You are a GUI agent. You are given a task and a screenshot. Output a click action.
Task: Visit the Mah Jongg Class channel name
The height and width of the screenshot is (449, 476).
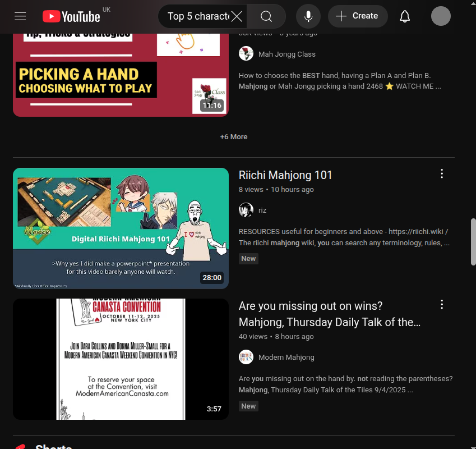287,54
